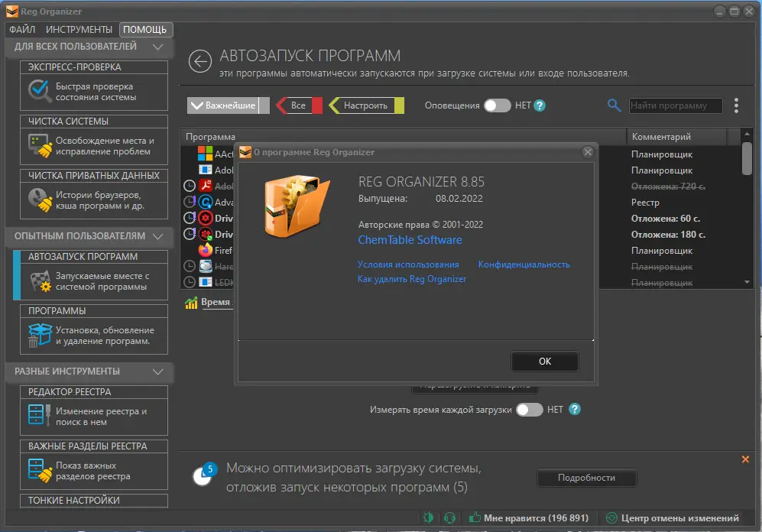Collapse the ОПЫТНЫМ ПОЛЬЗОВАТЕЛЯМ section
The width and height of the screenshot is (762, 532).
pos(157,236)
